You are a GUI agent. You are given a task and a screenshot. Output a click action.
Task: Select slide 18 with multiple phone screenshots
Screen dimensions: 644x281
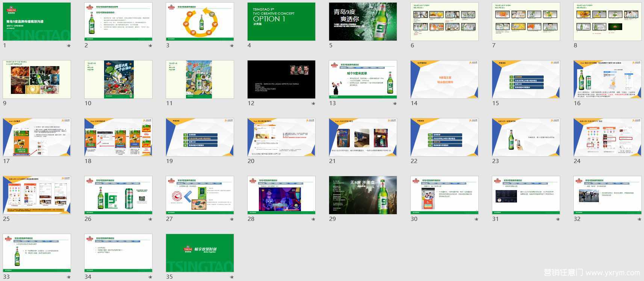pos(118,137)
